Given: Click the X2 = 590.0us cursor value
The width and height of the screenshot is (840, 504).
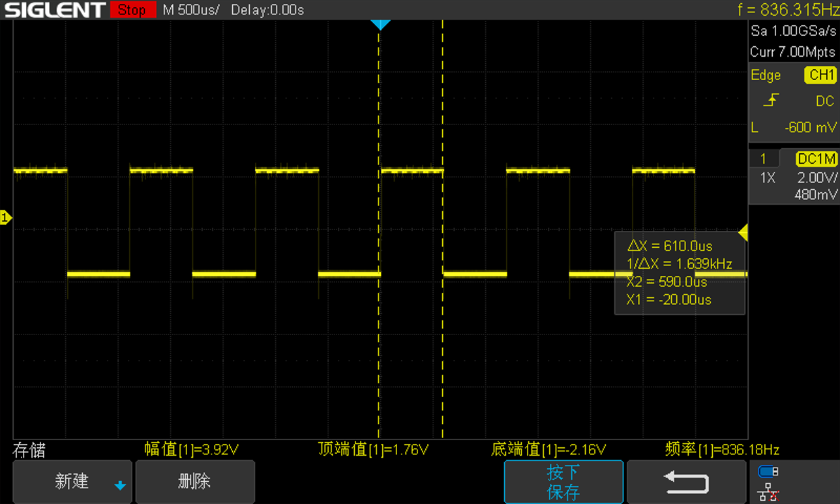Looking at the screenshot, I should pos(667,282).
